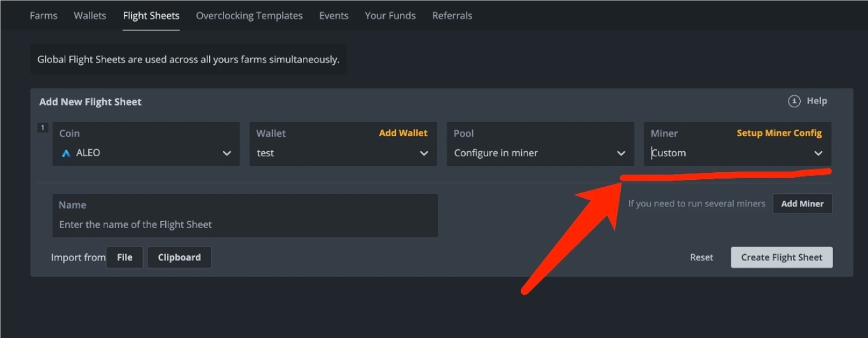
Task: Import flight sheet from Clipboard
Action: click(179, 257)
